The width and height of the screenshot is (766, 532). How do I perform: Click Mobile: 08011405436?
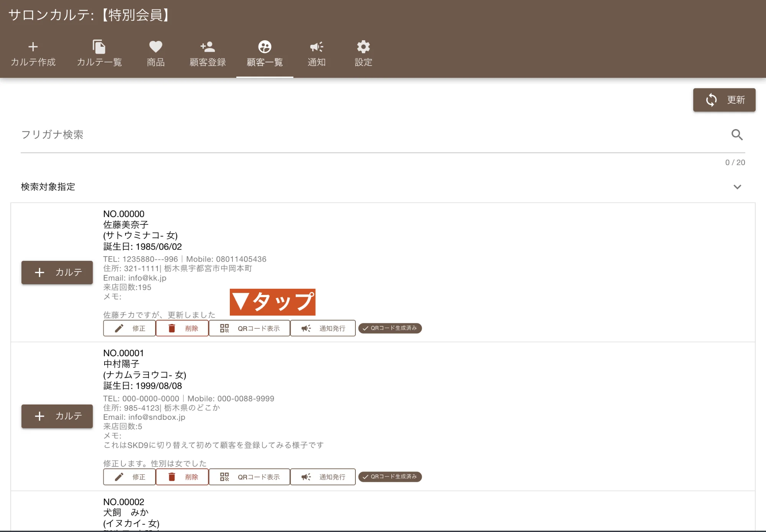226,259
